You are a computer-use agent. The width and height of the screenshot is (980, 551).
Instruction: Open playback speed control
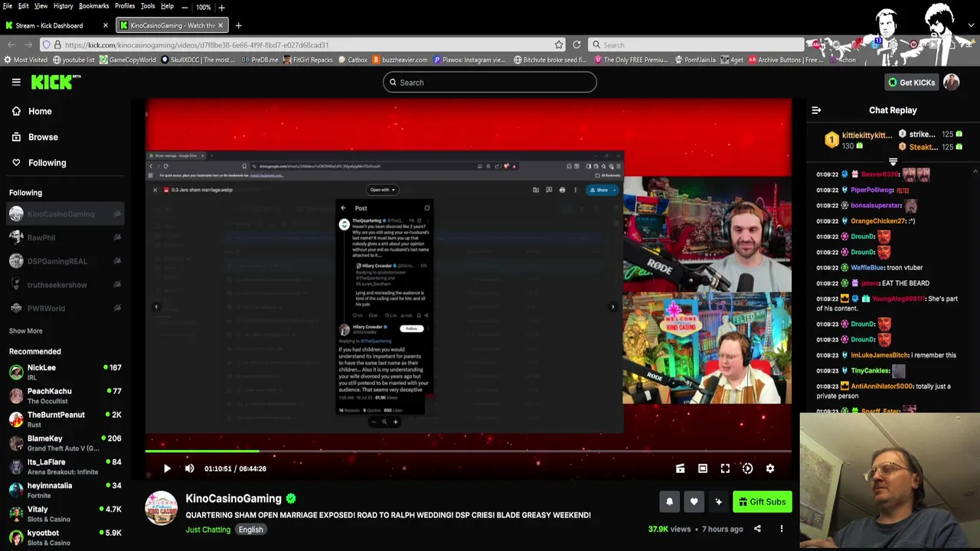(747, 468)
